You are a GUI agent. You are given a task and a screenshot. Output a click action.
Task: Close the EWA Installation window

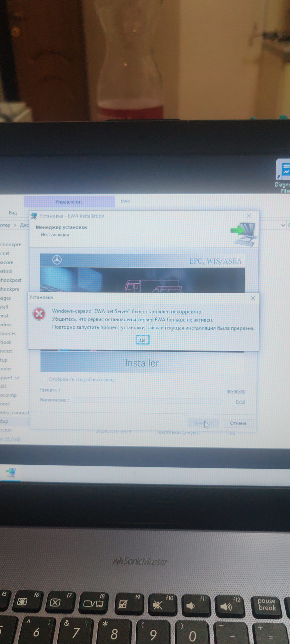[x=249, y=216]
